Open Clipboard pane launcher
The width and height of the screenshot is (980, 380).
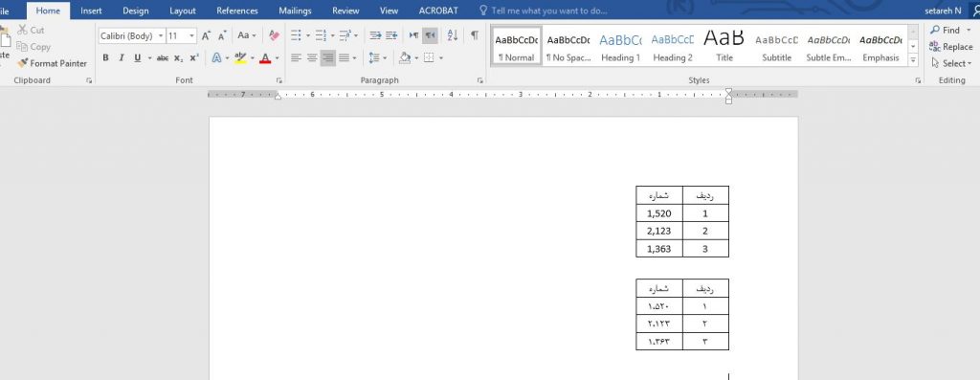coord(89,80)
